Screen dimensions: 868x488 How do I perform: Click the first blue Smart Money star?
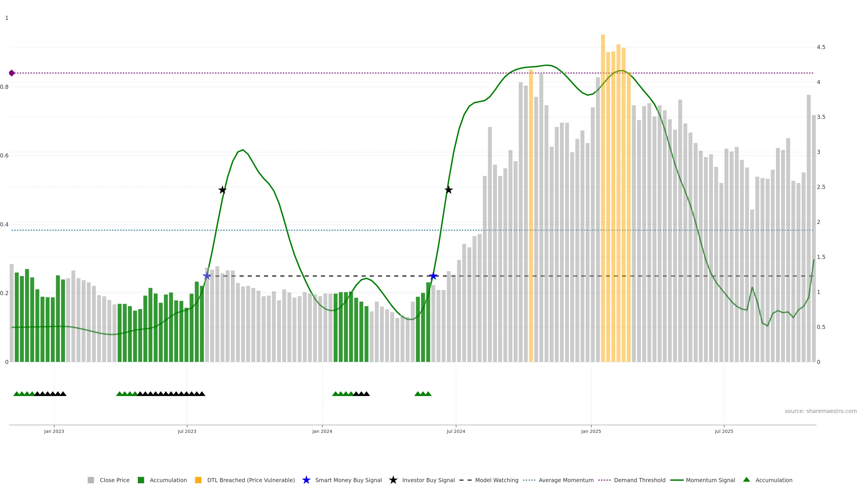(207, 276)
